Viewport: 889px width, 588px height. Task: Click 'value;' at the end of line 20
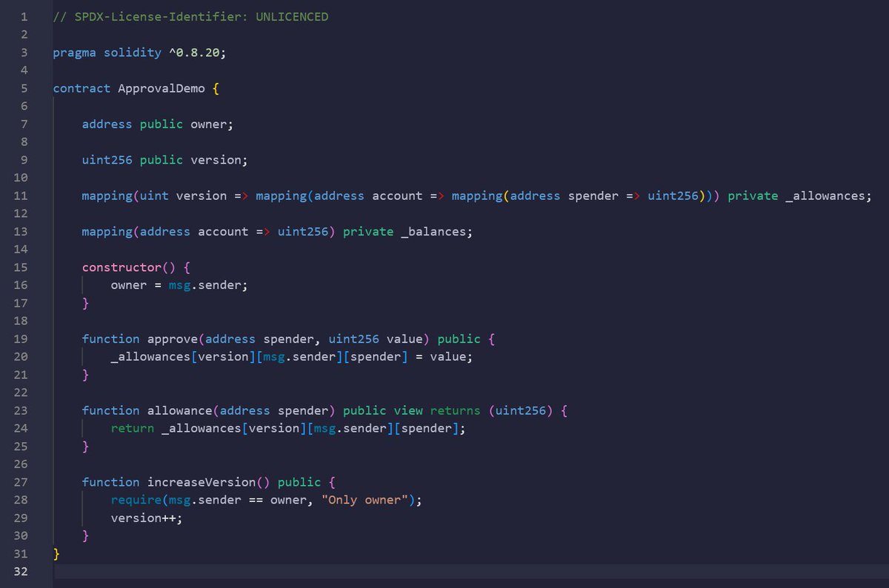(450, 357)
